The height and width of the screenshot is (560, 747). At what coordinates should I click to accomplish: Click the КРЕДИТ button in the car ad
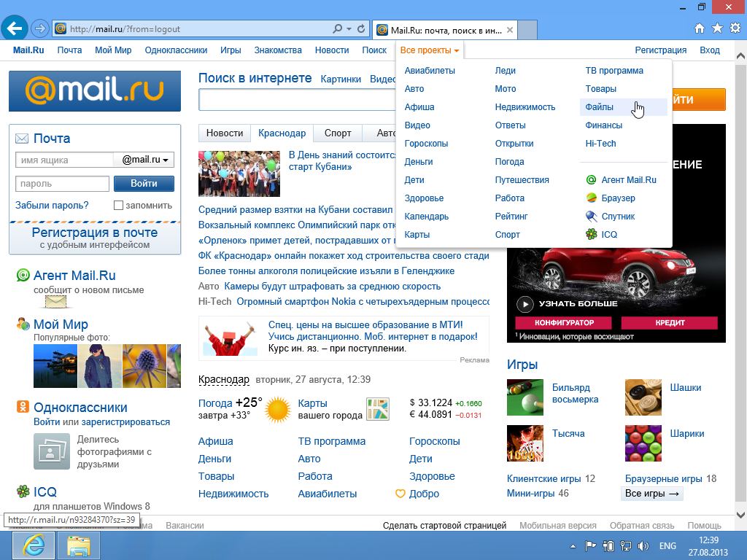coord(670,322)
